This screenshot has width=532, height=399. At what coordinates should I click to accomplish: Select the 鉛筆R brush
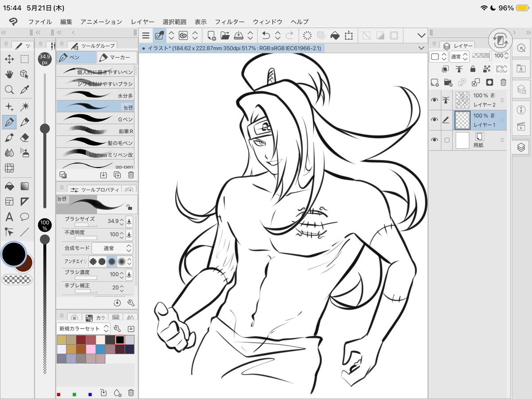(95, 131)
